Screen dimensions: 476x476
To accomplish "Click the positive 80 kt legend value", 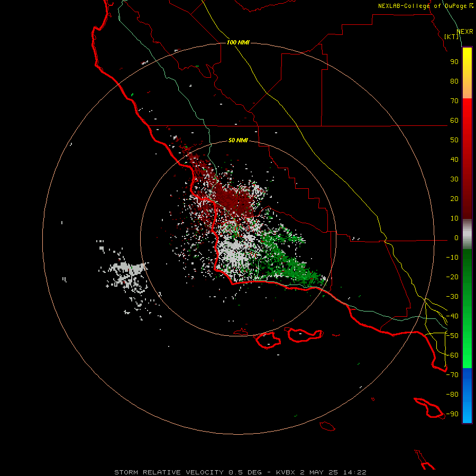I will click(454, 81).
